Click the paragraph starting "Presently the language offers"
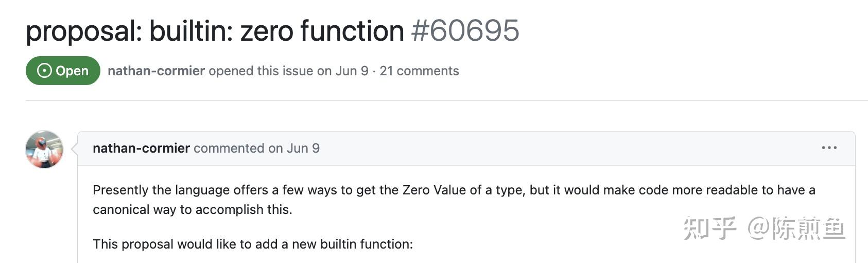Screen dimensions: 868x263 [x=454, y=200]
